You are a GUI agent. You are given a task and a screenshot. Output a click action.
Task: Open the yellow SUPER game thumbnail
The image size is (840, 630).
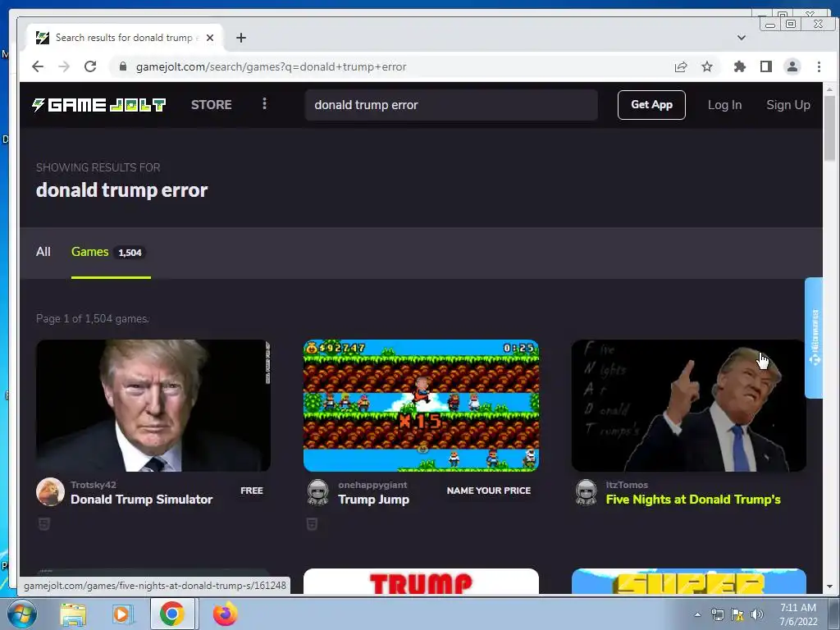[x=688, y=582]
